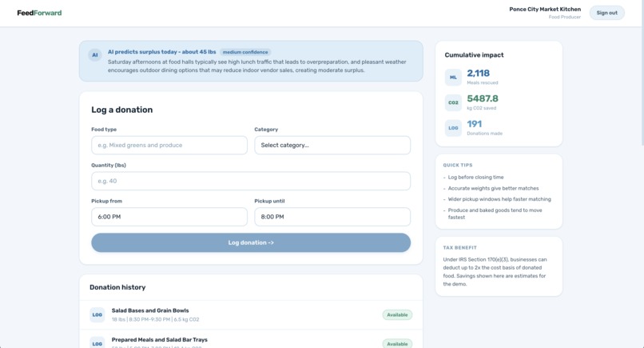Click LOG icon beside Prepared Meals and Salad Bar Trays
644x348 pixels.
(97, 343)
